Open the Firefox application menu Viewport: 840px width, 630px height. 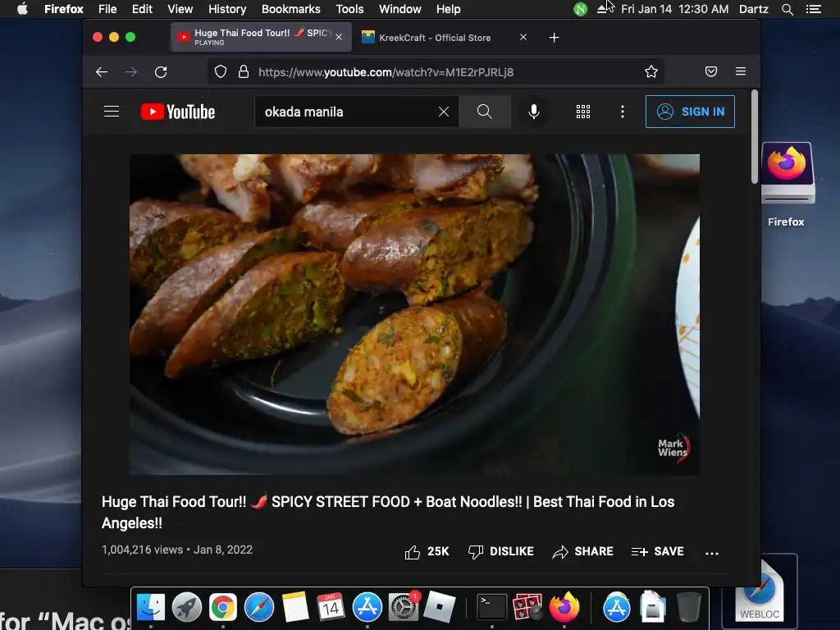click(64, 9)
